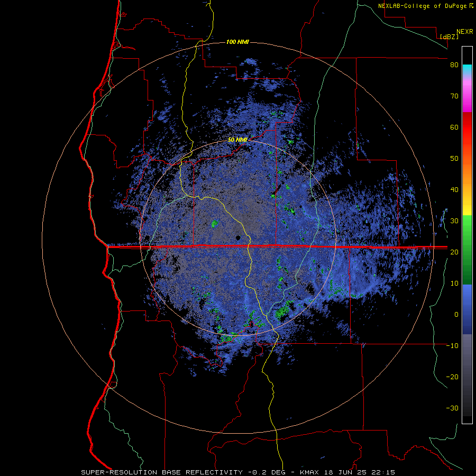Click the 50 value on the color scale
Image resolution: width=476 pixels, height=476 pixels.
coord(454,159)
